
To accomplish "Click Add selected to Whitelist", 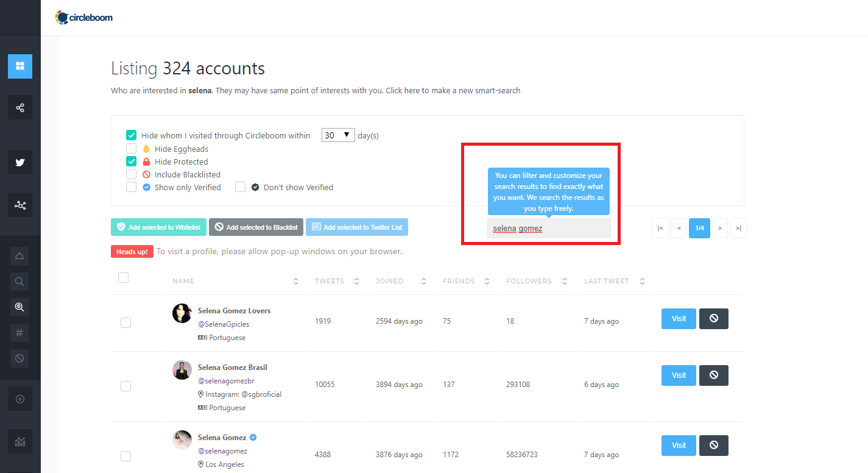I will point(158,227).
